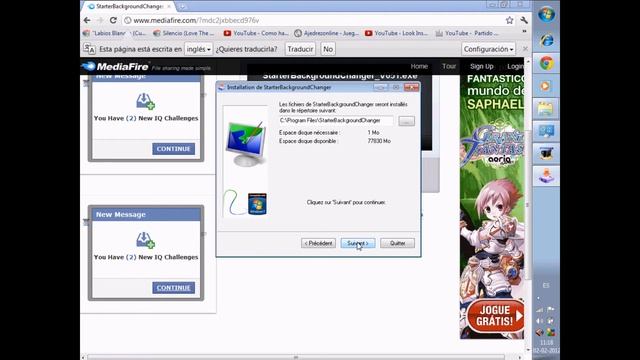640x360 pixels.
Task: Click the MediaFire logo
Action: tap(115, 67)
